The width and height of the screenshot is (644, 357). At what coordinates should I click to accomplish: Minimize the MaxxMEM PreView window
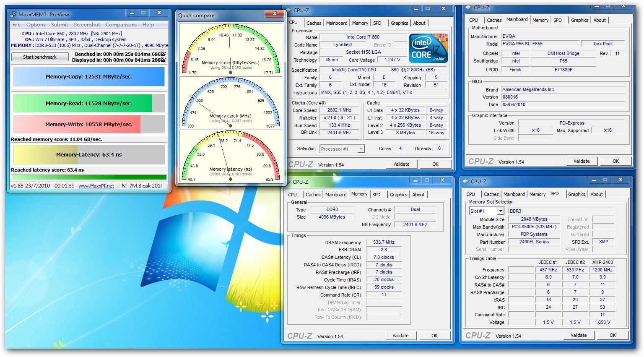(x=132, y=13)
